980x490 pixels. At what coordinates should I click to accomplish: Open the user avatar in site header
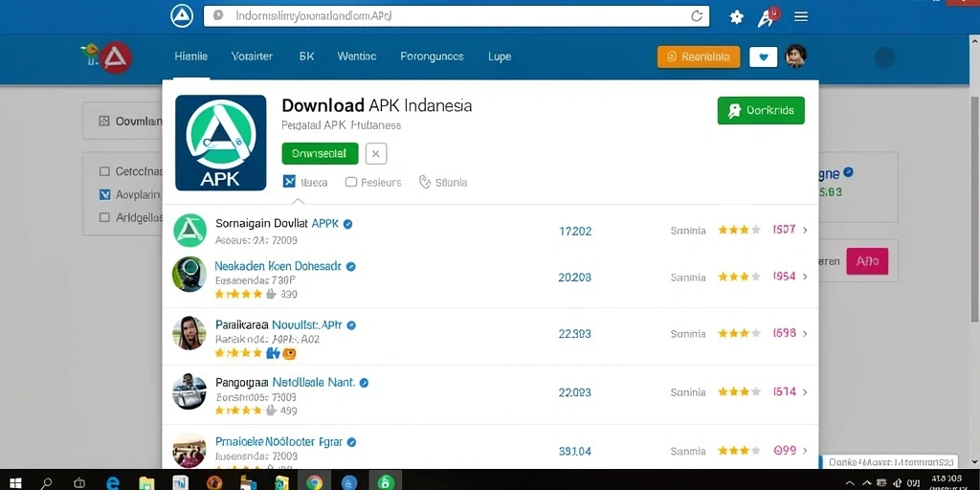point(795,56)
